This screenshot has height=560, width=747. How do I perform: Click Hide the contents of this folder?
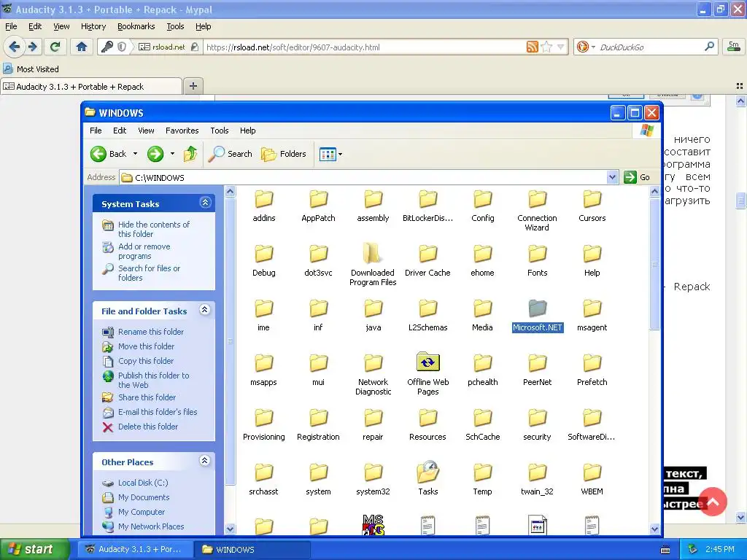[154, 229]
